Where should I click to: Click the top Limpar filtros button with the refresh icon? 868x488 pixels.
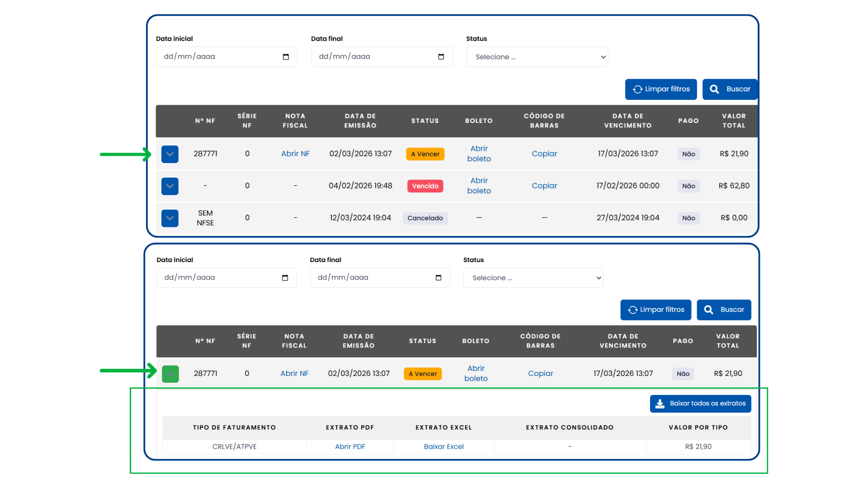tap(661, 89)
